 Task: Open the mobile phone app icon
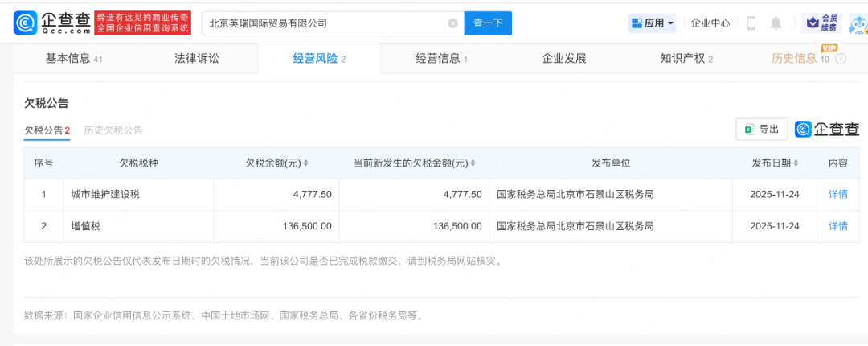point(751,23)
